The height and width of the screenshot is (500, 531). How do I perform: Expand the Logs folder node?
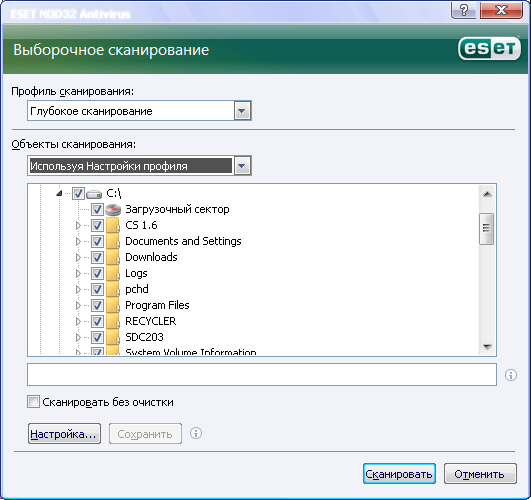[78, 273]
